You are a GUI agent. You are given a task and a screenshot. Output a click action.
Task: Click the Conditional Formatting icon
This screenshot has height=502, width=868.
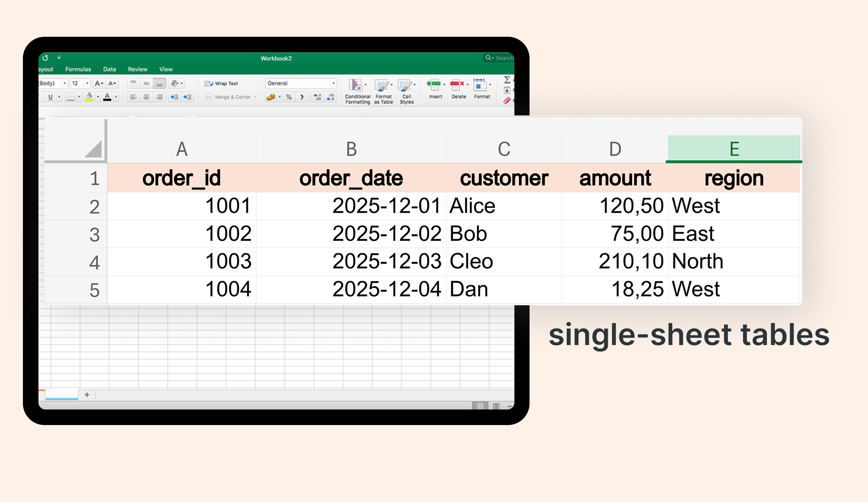[x=356, y=86]
